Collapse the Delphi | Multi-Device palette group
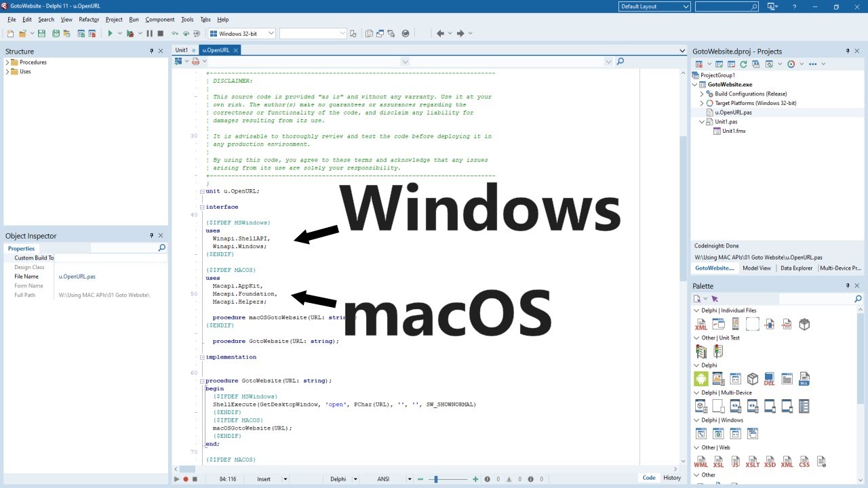The height and width of the screenshot is (488, 868). pyautogui.click(x=696, y=392)
